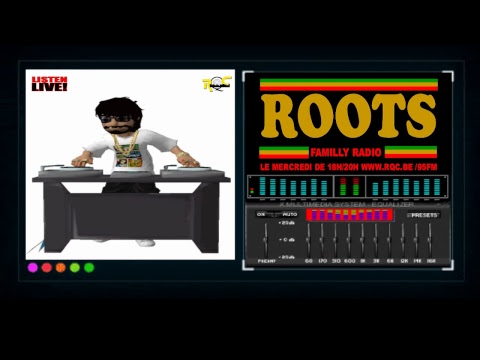Click the 14K band slider
Screen dimensions: 480x360
(x=416, y=240)
